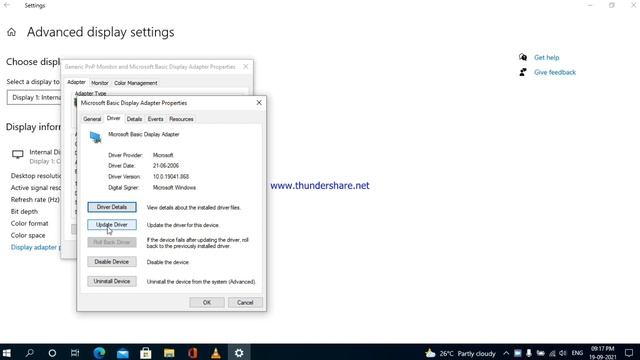Screen dimensions: 640x360
Task: Switch to the Events tab
Action: click(x=156, y=119)
